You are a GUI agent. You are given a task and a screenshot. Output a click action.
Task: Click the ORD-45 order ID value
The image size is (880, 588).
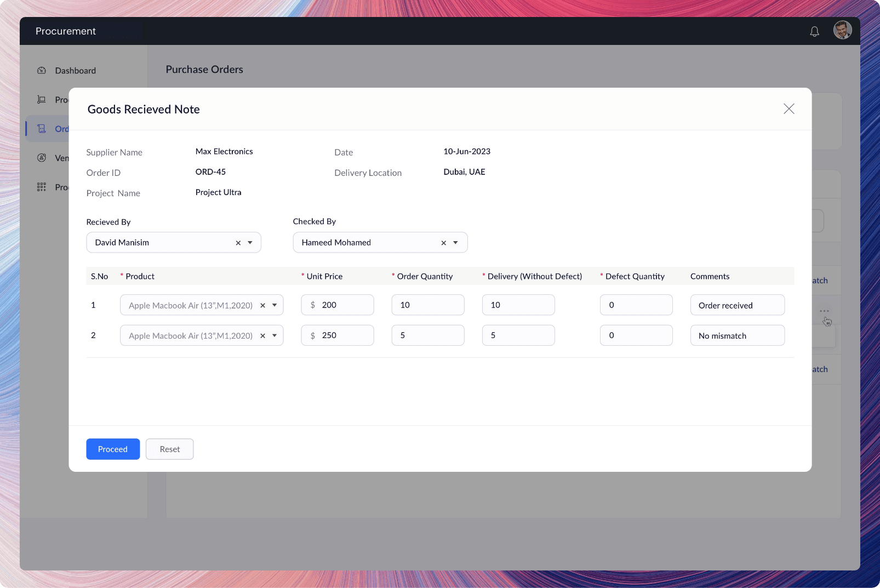pos(210,172)
